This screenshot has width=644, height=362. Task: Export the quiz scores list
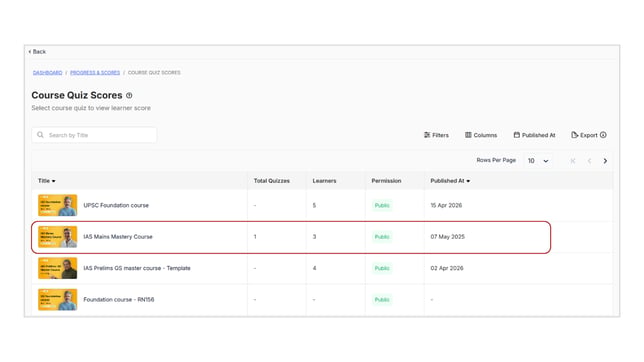(584, 135)
